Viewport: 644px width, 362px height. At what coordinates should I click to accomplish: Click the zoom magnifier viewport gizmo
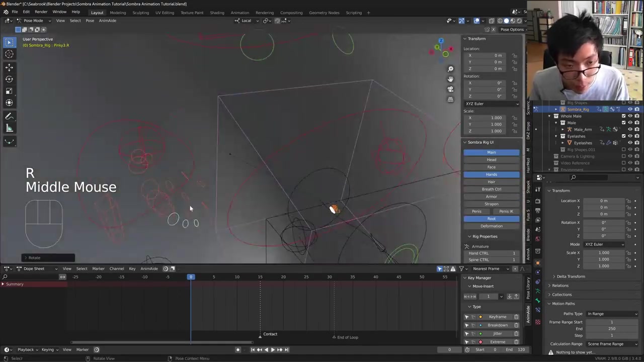coord(450,69)
